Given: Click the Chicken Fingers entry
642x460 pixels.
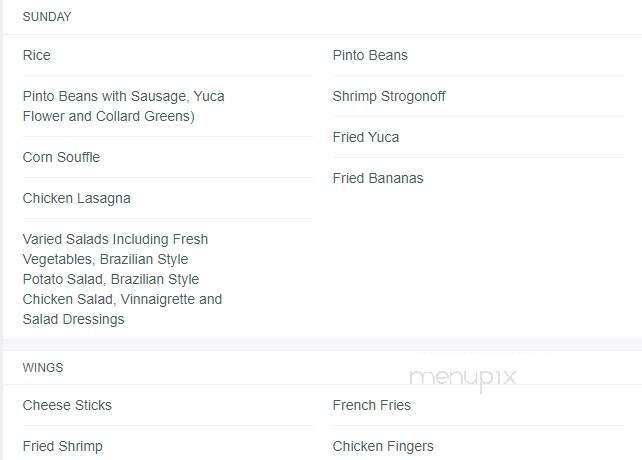Looking at the screenshot, I should (383, 446).
